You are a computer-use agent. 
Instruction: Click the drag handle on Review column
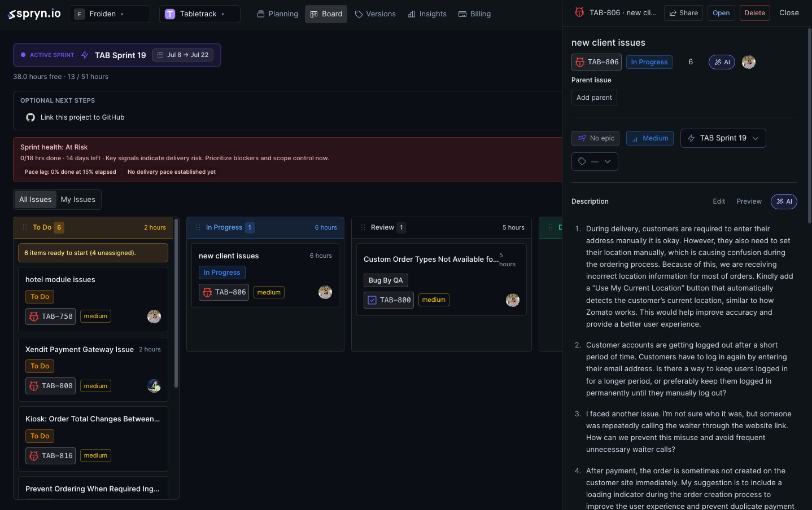pyautogui.click(x=363, y=227)
